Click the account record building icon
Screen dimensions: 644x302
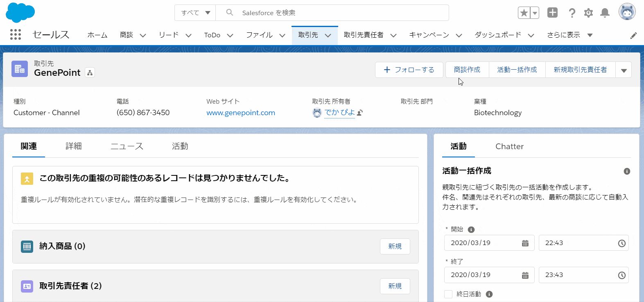(20, 69)
